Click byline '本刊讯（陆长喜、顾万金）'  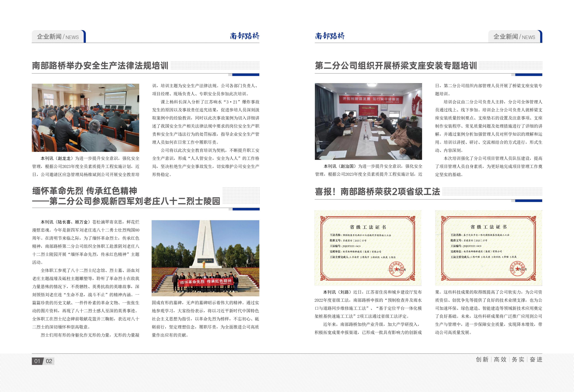66,222
